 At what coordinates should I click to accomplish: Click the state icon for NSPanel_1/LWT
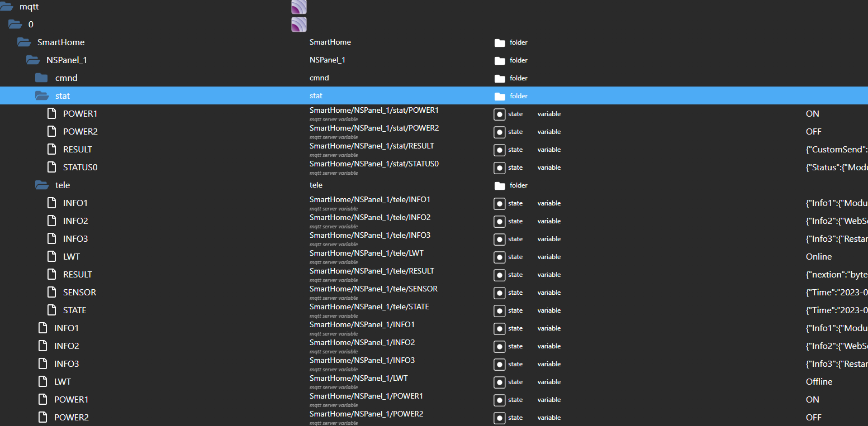tap(500, 382)
